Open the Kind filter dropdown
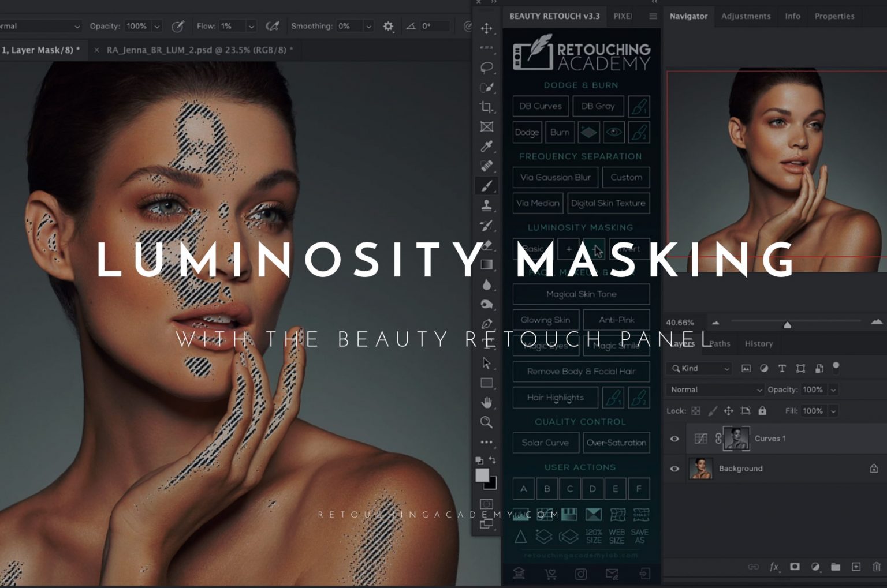887x588 pixels. 699,368
